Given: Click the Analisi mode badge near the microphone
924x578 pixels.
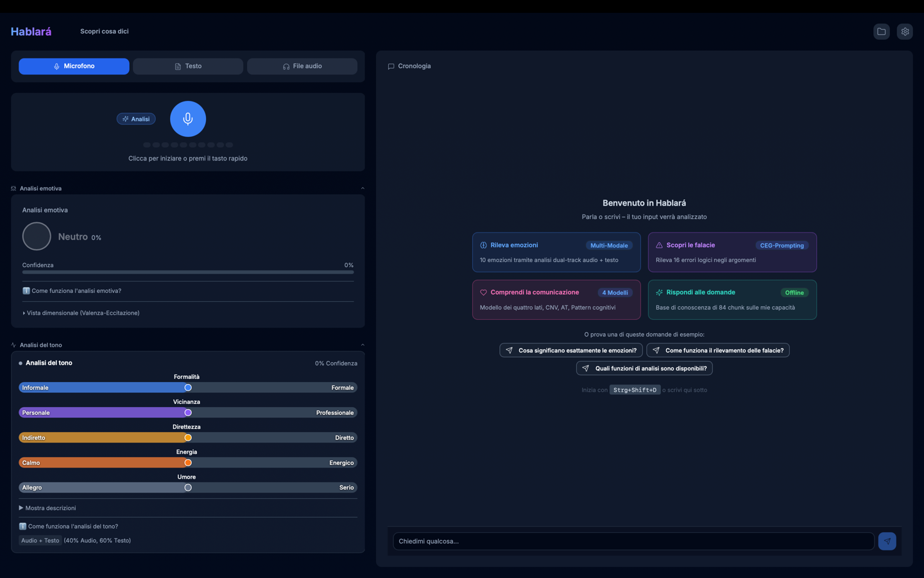Looking at the screenshot, I should point(135,118).
